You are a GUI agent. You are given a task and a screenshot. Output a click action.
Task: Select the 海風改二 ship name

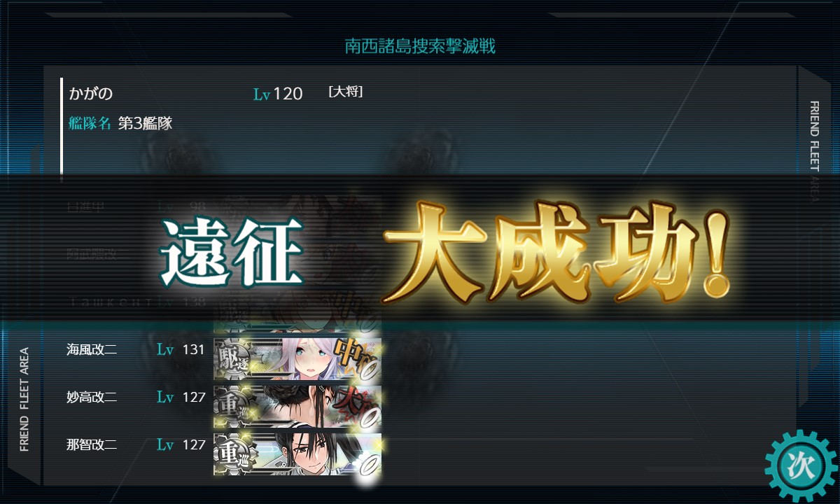[x=92, y=349]
